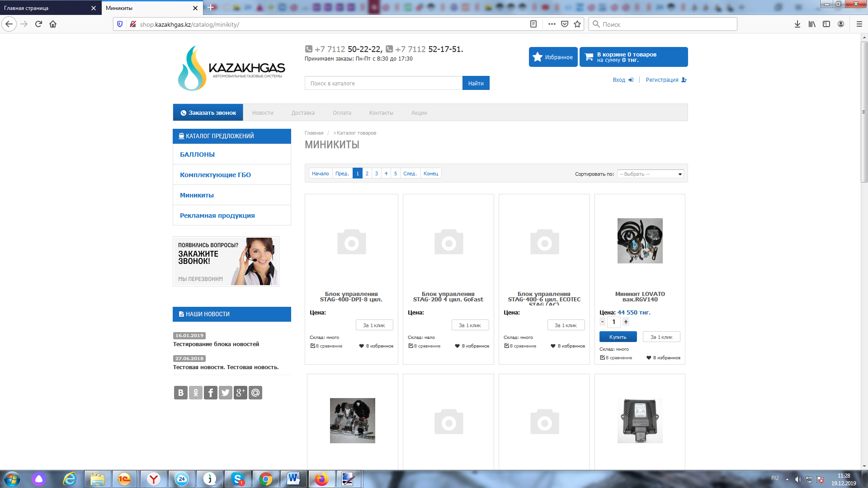Open Новости menu item
The width and height of the screenshot is (868, 488).
click(x=263, y=113)
